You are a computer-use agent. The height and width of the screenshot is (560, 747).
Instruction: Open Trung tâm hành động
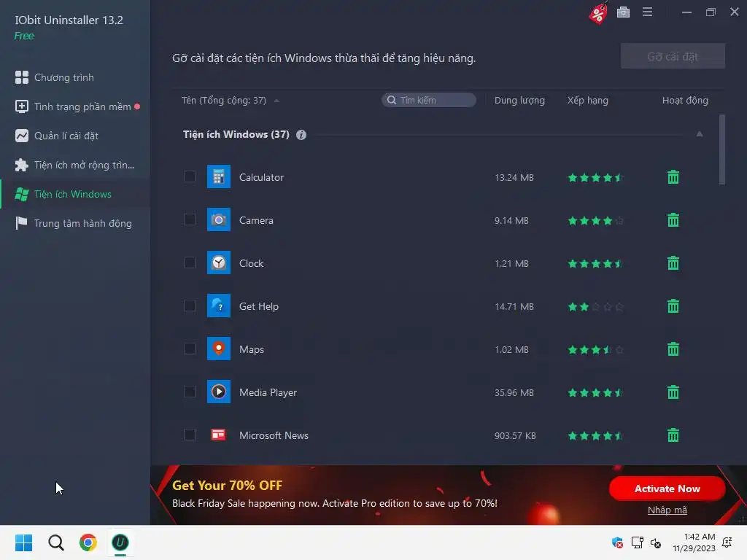coord(75,223)
